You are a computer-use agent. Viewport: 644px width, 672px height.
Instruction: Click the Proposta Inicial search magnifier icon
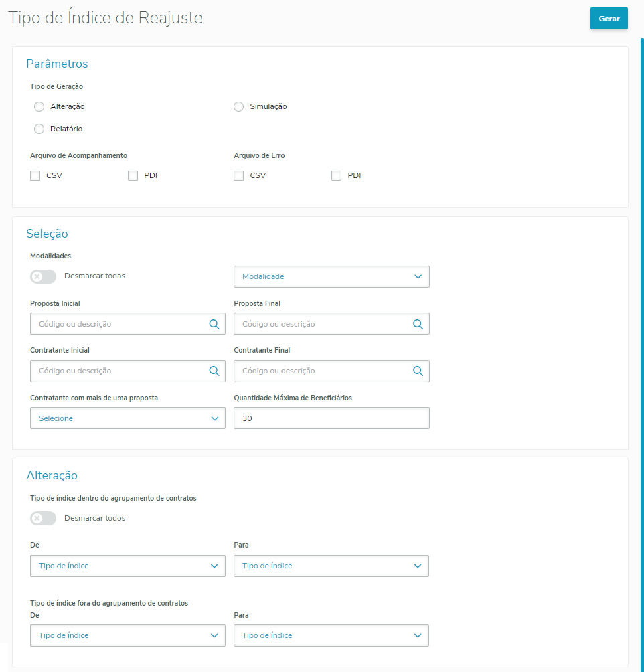[214, 324]
